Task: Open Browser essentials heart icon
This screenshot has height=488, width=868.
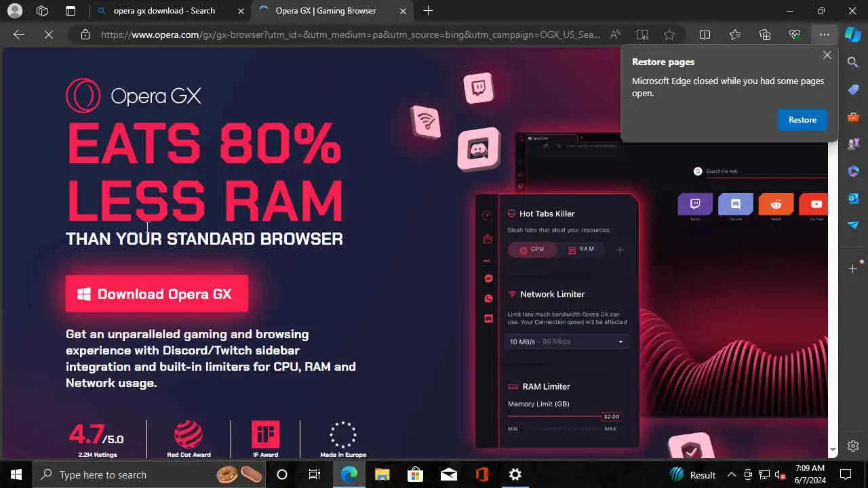Action: 795,35
